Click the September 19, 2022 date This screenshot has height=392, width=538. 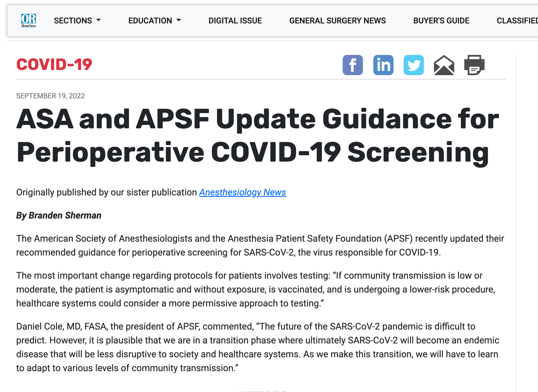click(50, 96)
